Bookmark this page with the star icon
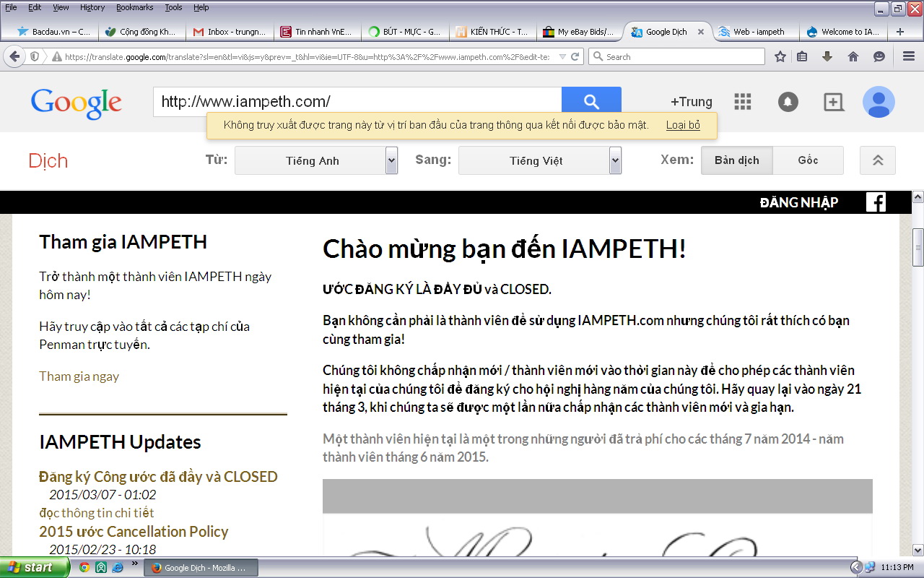924x578 pixels. pos(780,56)
